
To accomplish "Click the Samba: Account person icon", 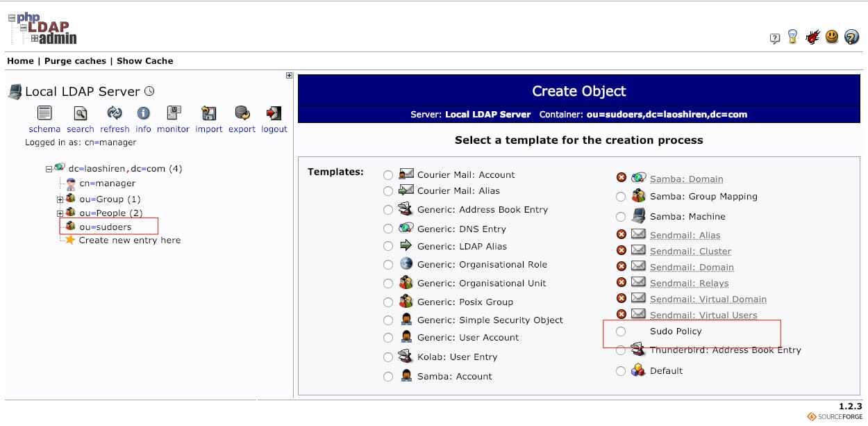I will tap(406, 376).
